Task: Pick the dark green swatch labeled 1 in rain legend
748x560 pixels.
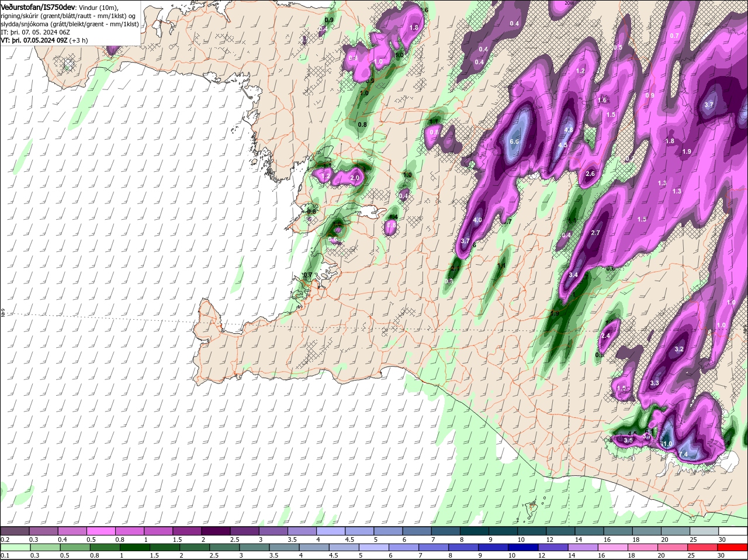Action: tap(134, 547)
